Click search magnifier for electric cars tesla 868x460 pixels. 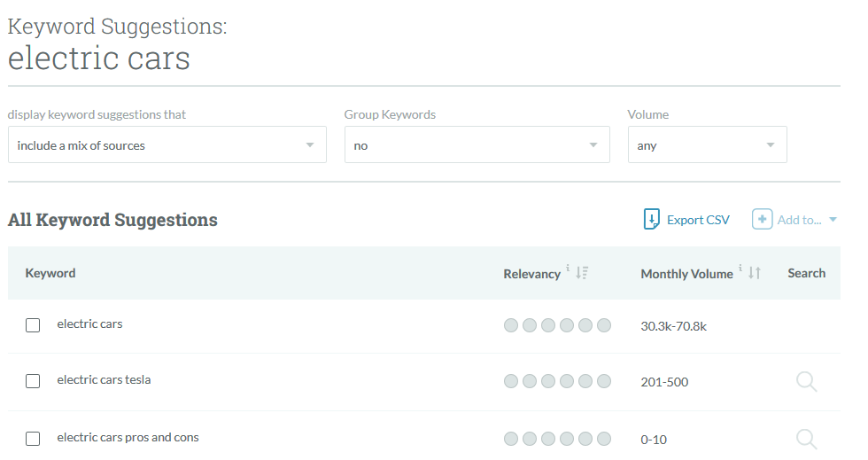pos(806,382)
